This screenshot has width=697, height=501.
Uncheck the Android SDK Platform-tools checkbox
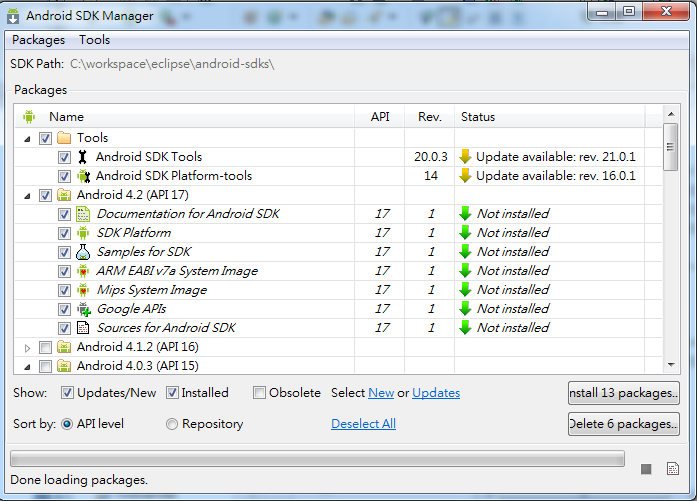click(x=64, y=176)
